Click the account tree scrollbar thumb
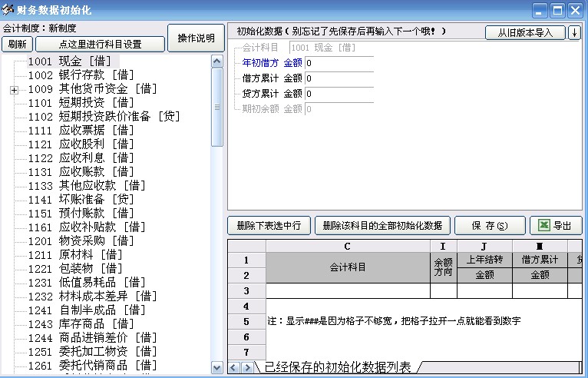588x378 pixels. pyautogui.click(x=217, y=107)
